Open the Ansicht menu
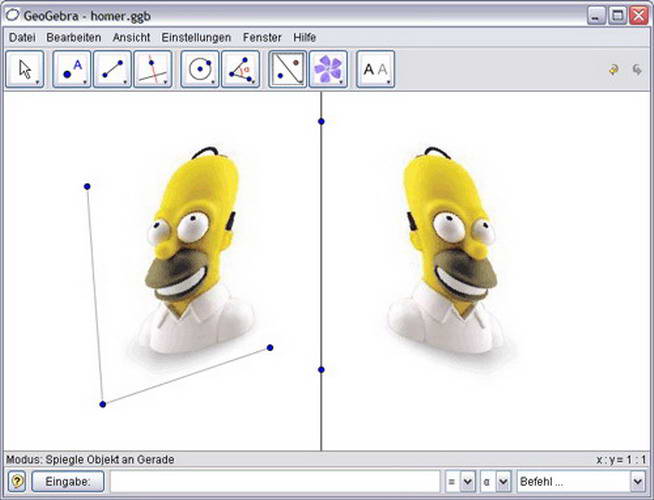The height and width of the screenshot is (500, 654). coord(131,38)
